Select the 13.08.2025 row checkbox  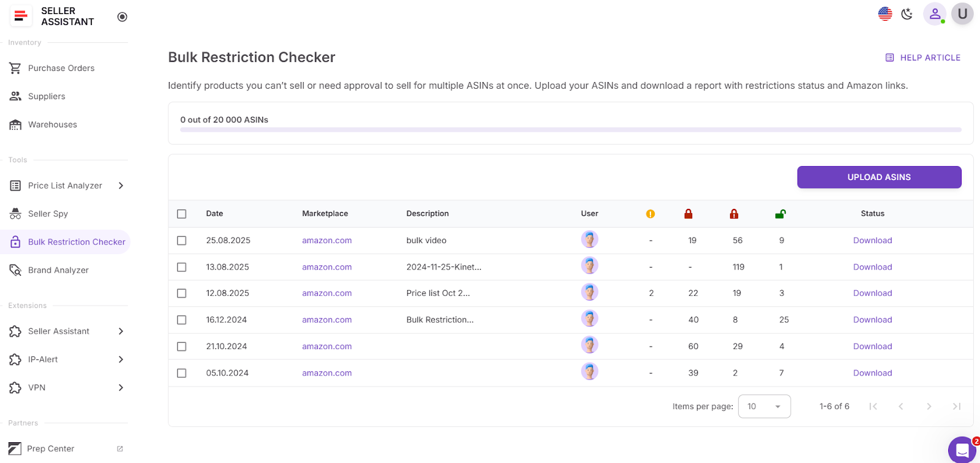tap(181, 267)
